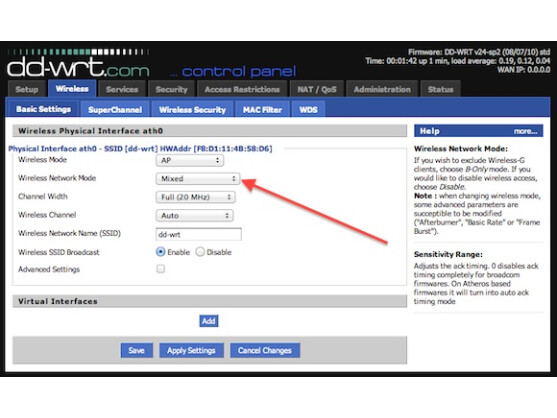The height and width of the screenshot is (418, 557).
Task: Switch to Access Restrictions tab
Action: pos(242,89)
